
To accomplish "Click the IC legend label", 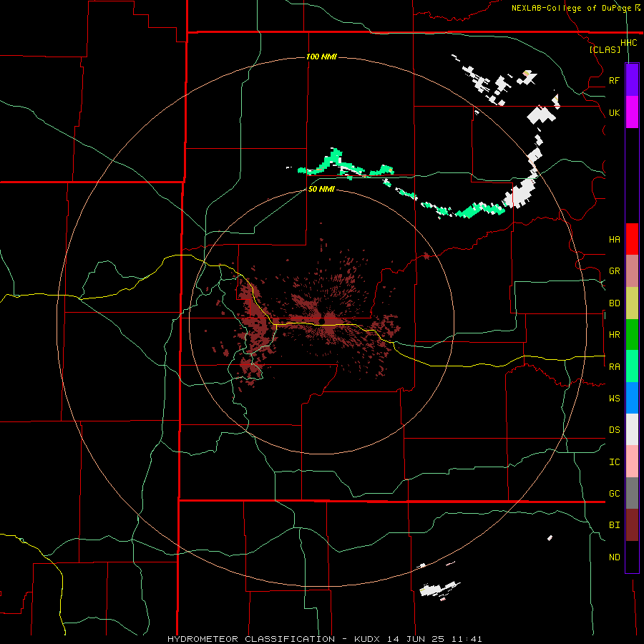I will 614,462.
